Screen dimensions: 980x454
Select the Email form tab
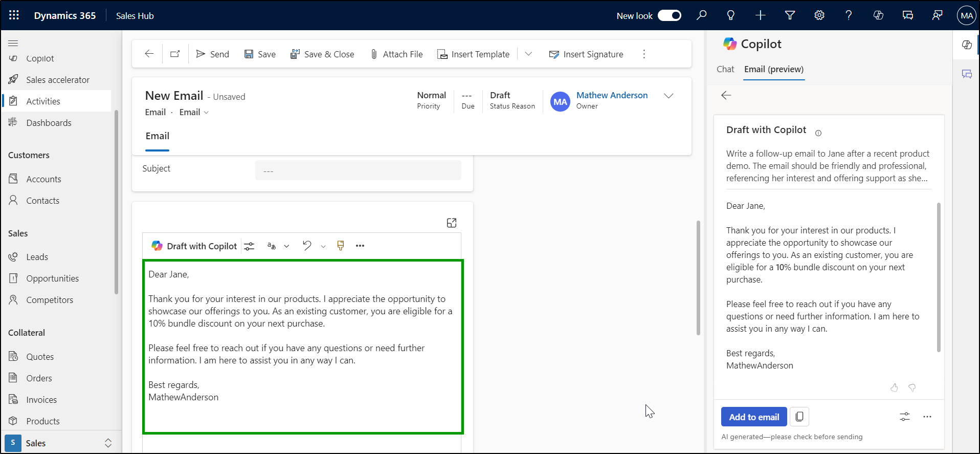[157, 136]
